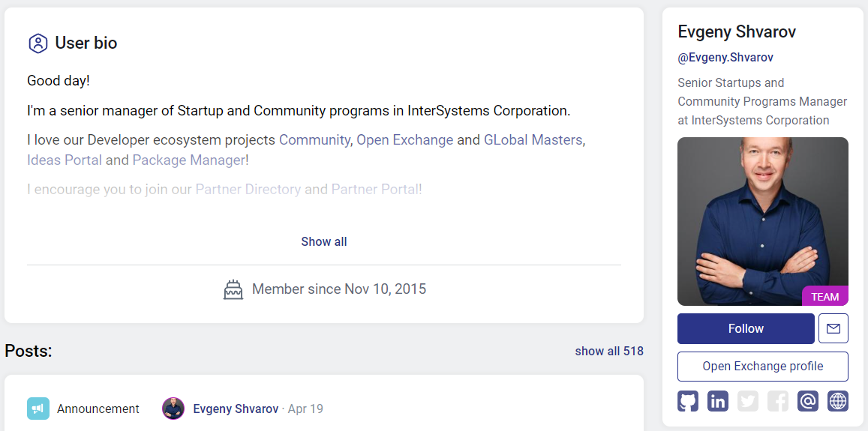Open the GLobal Masters link in bio
The width and height of the screenshot is (868, 431).
pos(533,140)
